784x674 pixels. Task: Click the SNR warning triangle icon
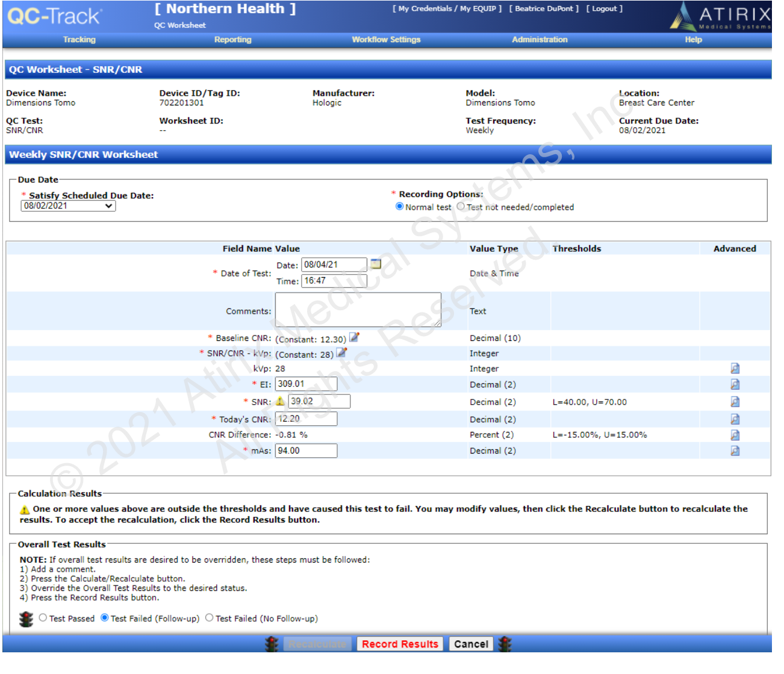(x=280, y=401)
